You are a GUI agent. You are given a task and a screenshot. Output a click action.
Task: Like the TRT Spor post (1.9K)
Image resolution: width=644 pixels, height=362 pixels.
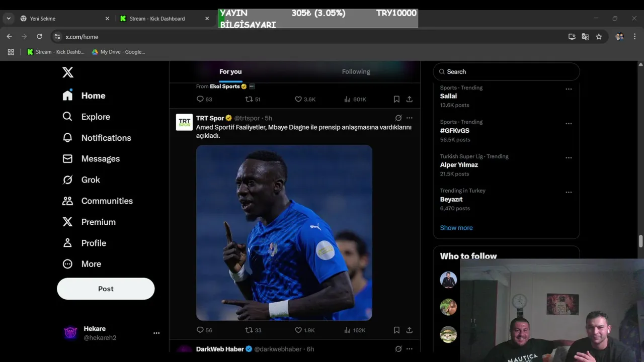click(304, 330)
